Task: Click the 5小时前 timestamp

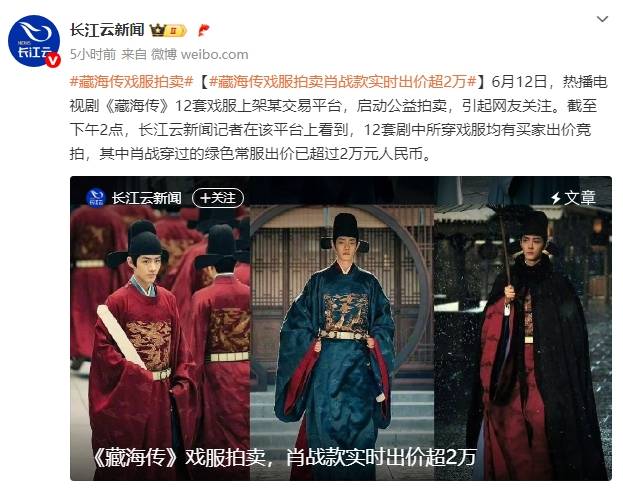Action: [x=93, y=54]
